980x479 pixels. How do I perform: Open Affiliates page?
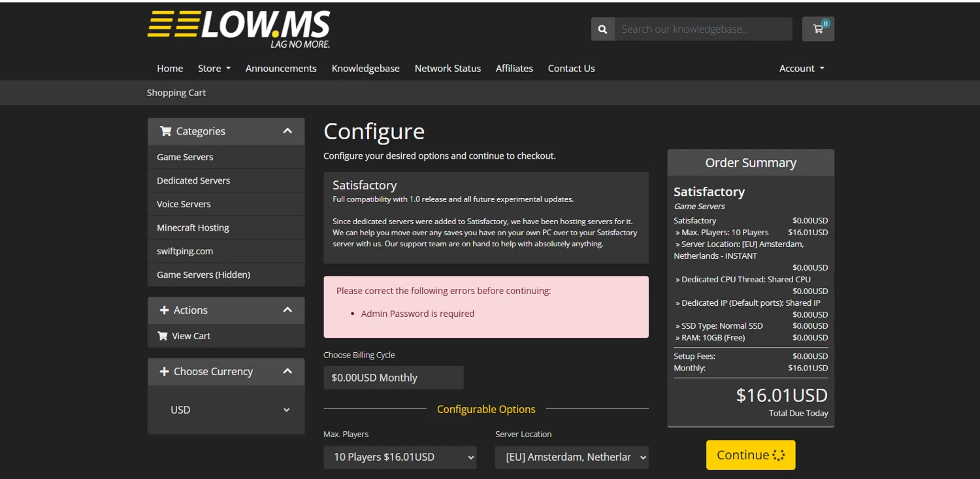pos(514,69)
